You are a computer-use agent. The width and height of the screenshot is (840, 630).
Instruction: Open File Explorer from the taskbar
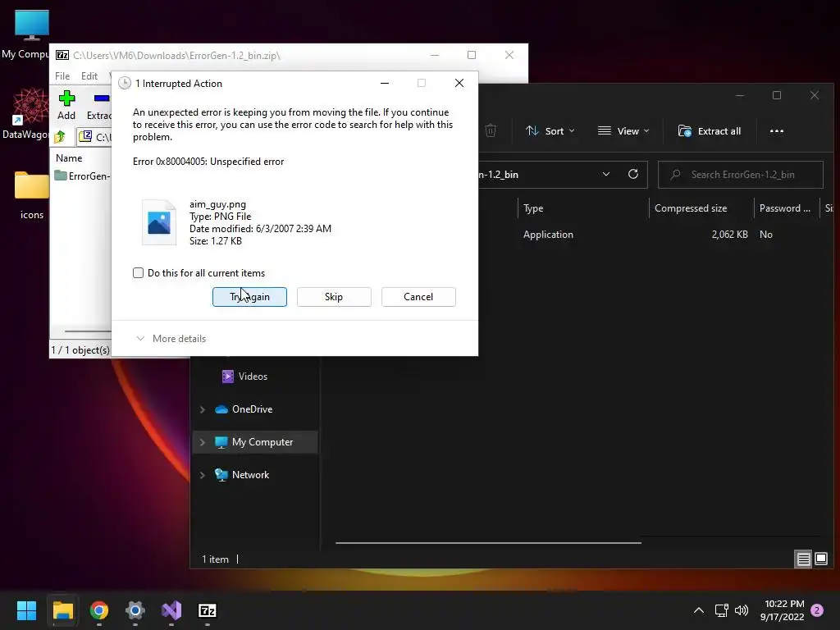(62, 610)
